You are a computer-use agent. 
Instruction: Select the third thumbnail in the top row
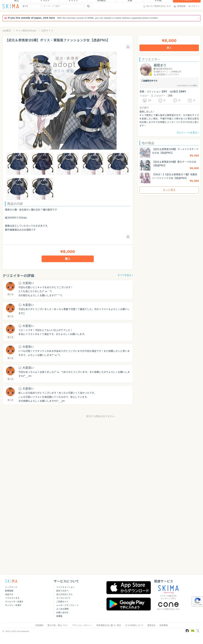tap(68, 164)
